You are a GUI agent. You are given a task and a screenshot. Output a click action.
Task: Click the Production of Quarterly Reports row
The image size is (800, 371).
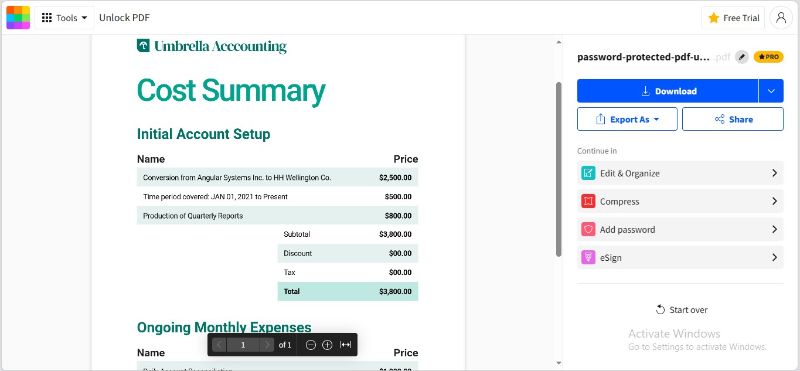point(278,215)
